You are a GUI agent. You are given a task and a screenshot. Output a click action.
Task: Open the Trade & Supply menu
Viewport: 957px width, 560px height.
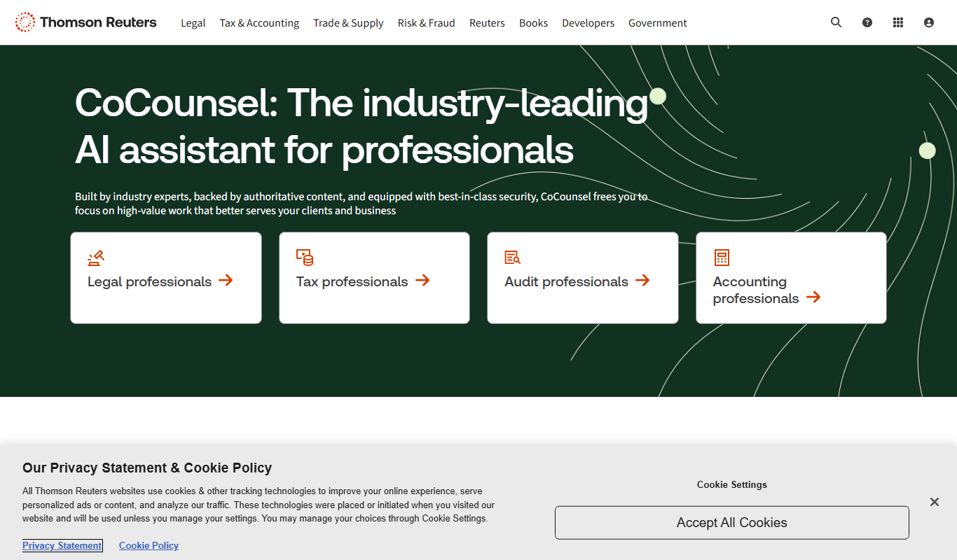348,23
